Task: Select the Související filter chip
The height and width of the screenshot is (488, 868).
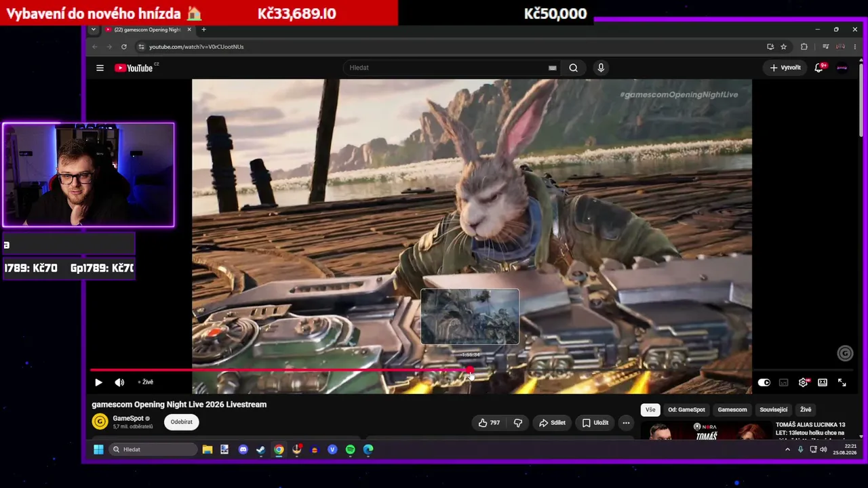Action: [x=774, y=409]
